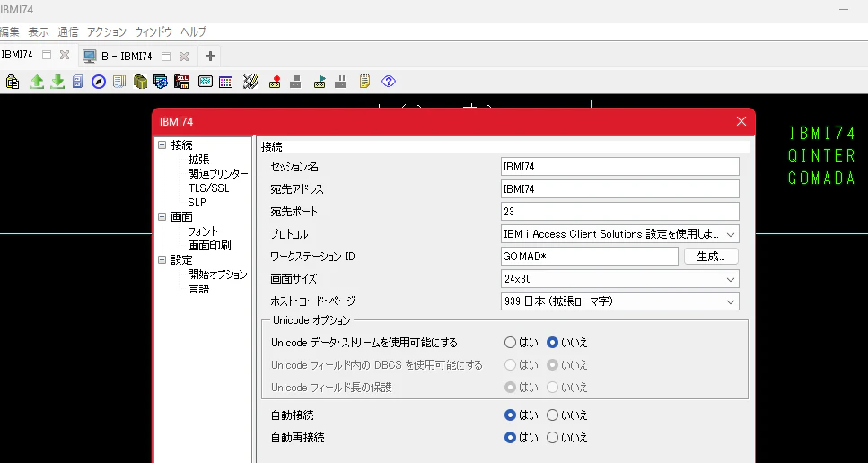Close the IBMI74 settings dialog
The height and width of the screenshot is (463, 868).
pyautogui.click(x=741, y=122)
